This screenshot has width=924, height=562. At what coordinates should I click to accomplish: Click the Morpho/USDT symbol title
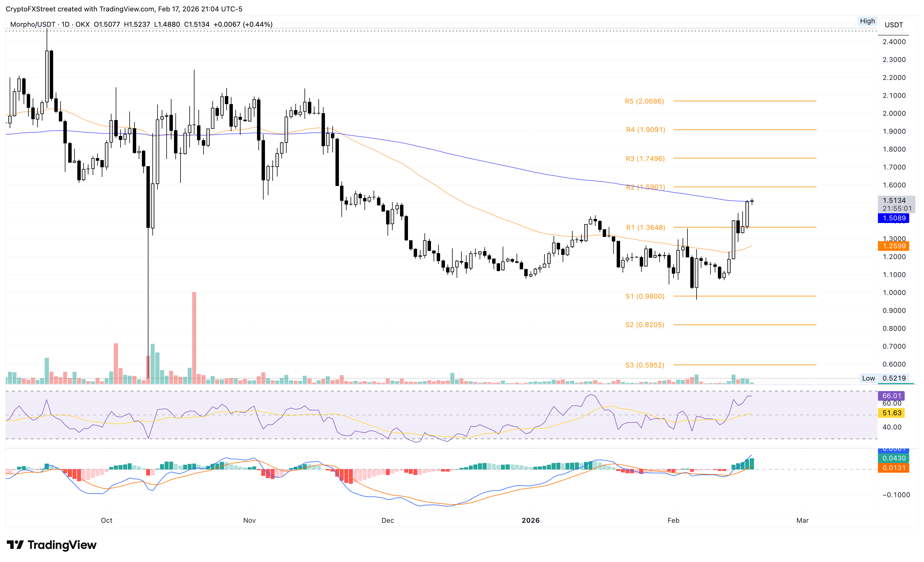point(33,24)
